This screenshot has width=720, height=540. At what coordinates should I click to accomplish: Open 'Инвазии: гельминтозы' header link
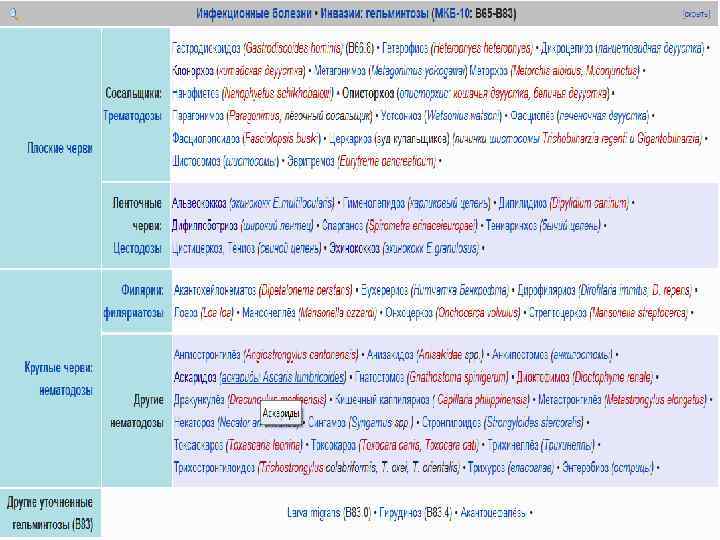pyautogui.click(x=374, y=13)
